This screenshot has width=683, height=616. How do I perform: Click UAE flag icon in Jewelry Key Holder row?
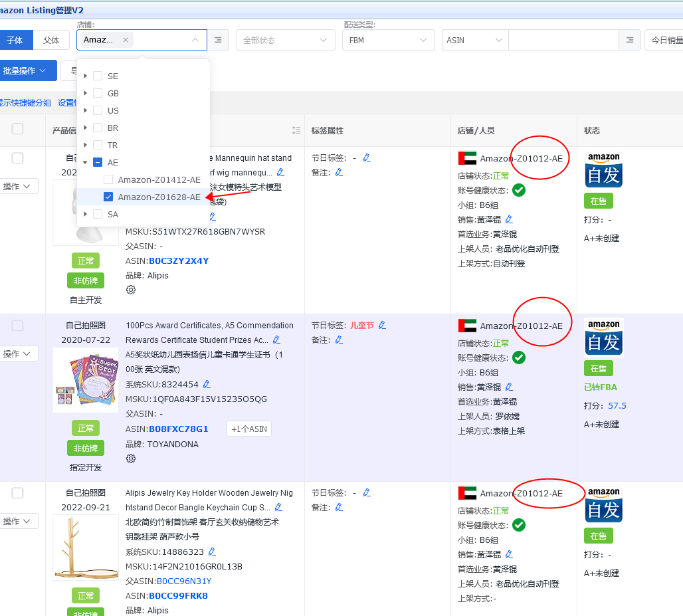click(467, 493)
